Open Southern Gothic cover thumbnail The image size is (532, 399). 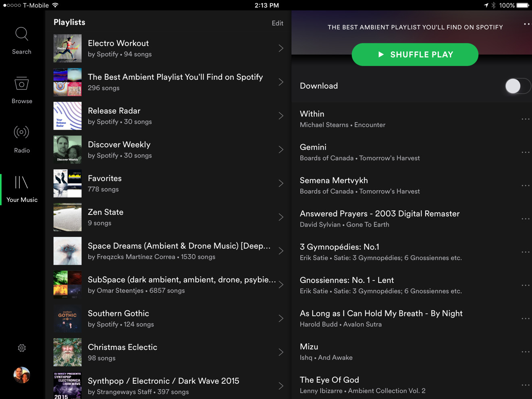pos(67,318)
